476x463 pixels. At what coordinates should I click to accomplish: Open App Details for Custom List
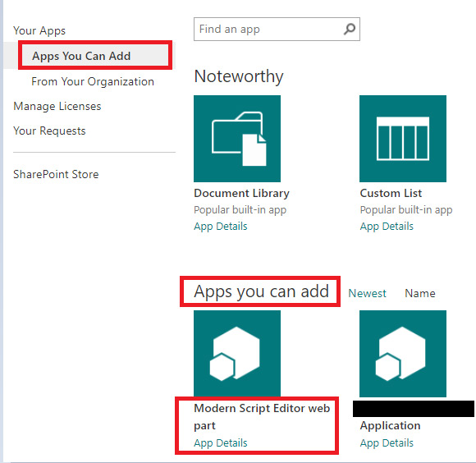[387, 227]
